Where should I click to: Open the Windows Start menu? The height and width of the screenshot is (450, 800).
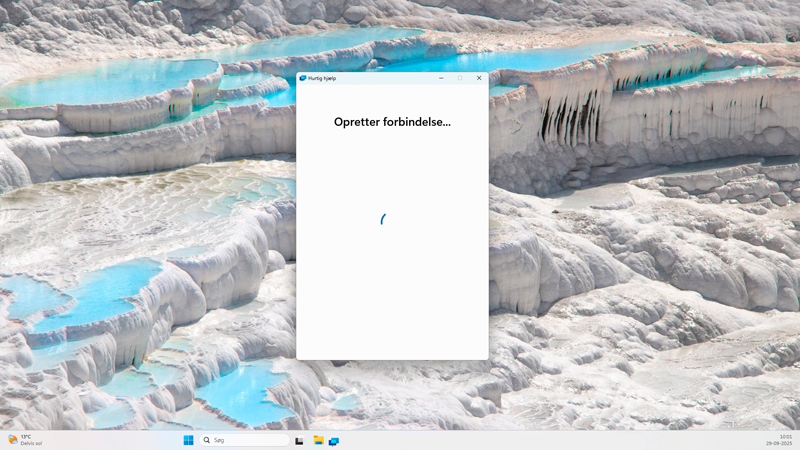pos(188,440)
